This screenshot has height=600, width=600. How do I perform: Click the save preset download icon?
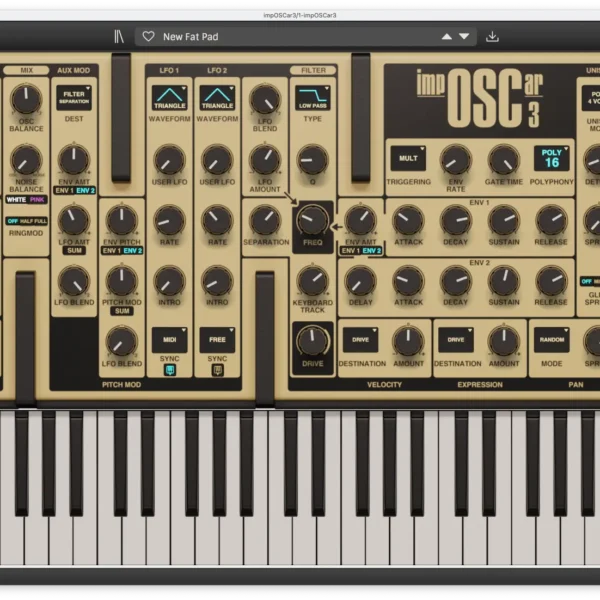tap(492, 36)
